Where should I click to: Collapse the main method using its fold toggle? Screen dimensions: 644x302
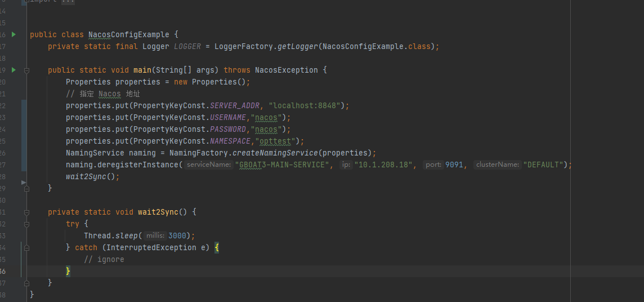click(26, 70)
